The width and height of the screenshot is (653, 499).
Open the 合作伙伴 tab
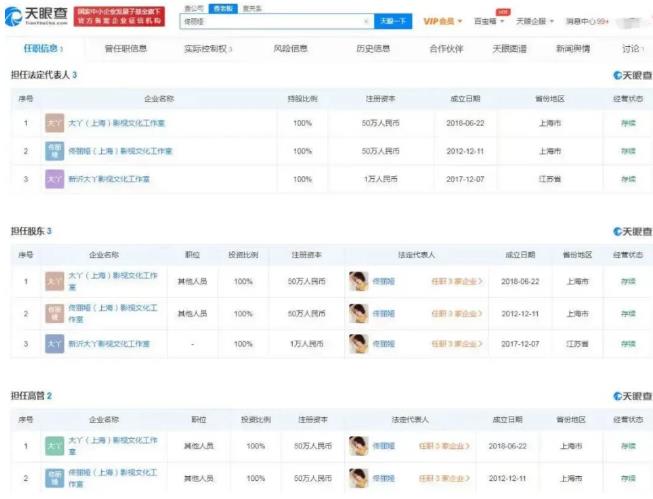[446, 49]
